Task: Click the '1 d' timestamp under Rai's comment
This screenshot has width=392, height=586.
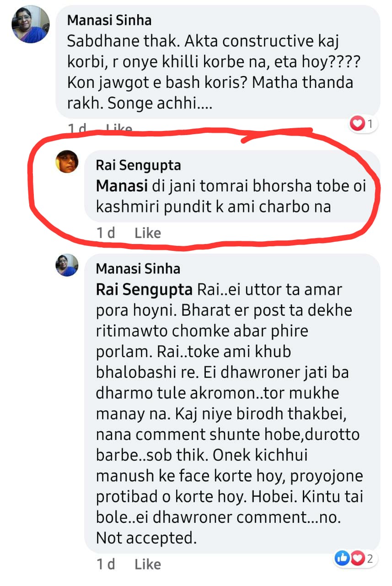Action: click(x=106, y=233)
